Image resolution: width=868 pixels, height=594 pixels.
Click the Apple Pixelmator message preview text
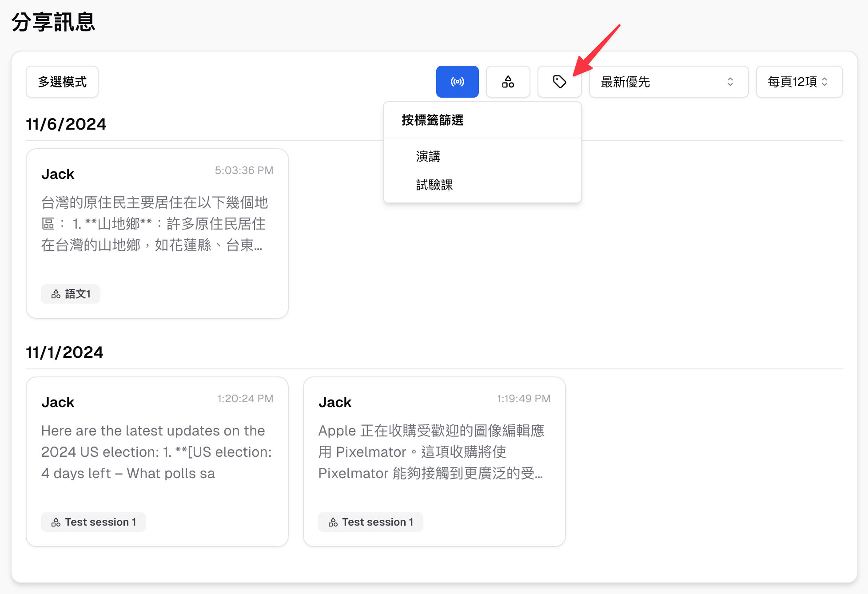[x=431, y=452]
